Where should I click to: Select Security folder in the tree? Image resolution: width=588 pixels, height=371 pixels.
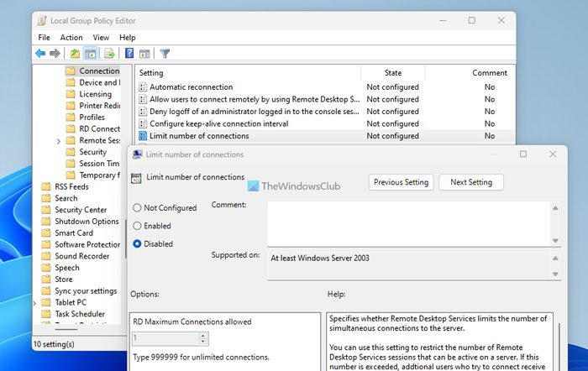92,152
